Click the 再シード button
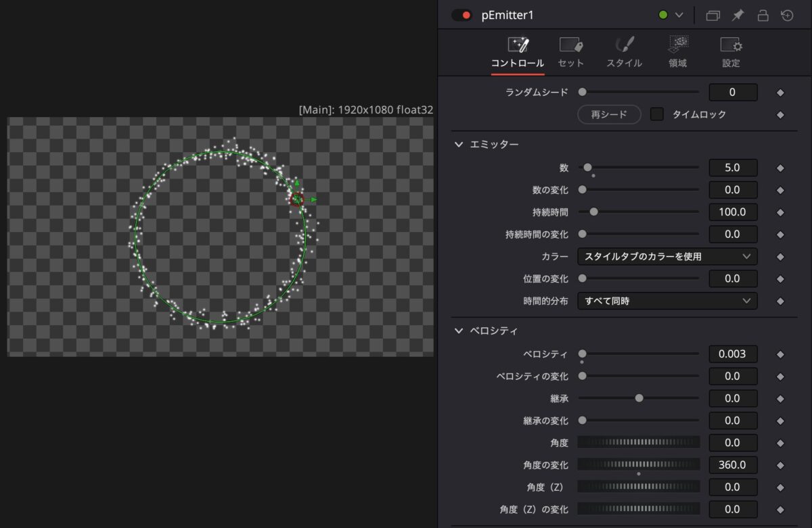The image size is (812, 528). click(609, 114)
